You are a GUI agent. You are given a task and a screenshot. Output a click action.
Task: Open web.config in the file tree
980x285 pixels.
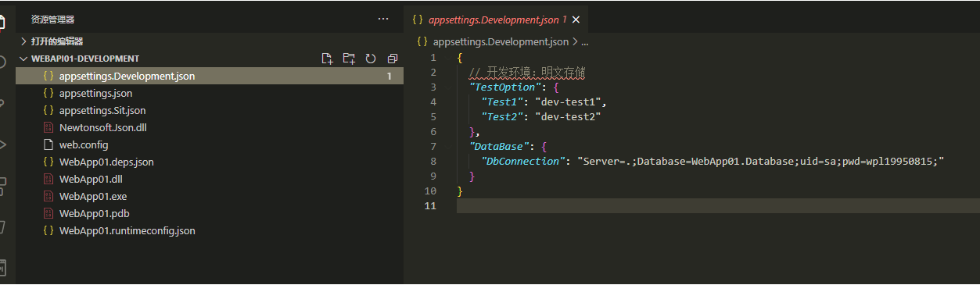click(x=210, y=145)
